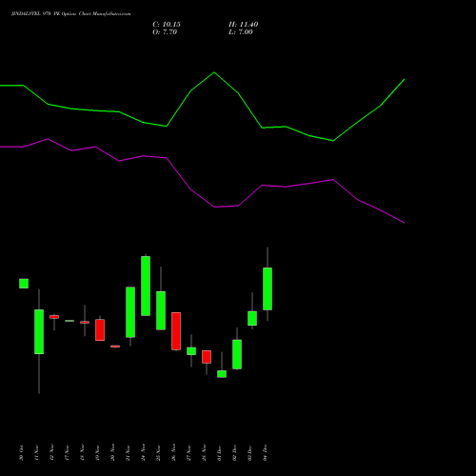The width and height of the screenshot is (476, 476).
Task: Select the red candle for 28 Nov
Action: (207, 357)
